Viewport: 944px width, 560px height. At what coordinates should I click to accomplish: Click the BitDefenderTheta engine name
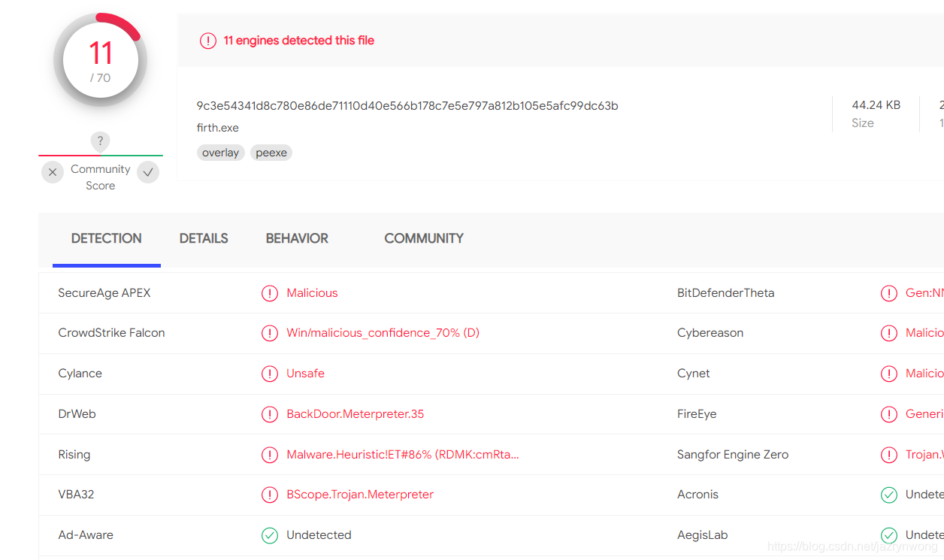tap(725, 293)
